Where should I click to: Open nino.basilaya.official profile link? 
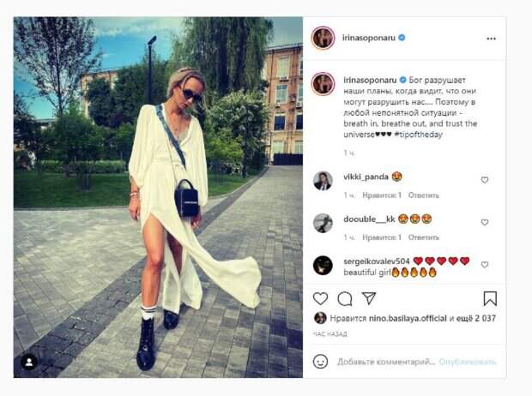(x=408, y=318)
